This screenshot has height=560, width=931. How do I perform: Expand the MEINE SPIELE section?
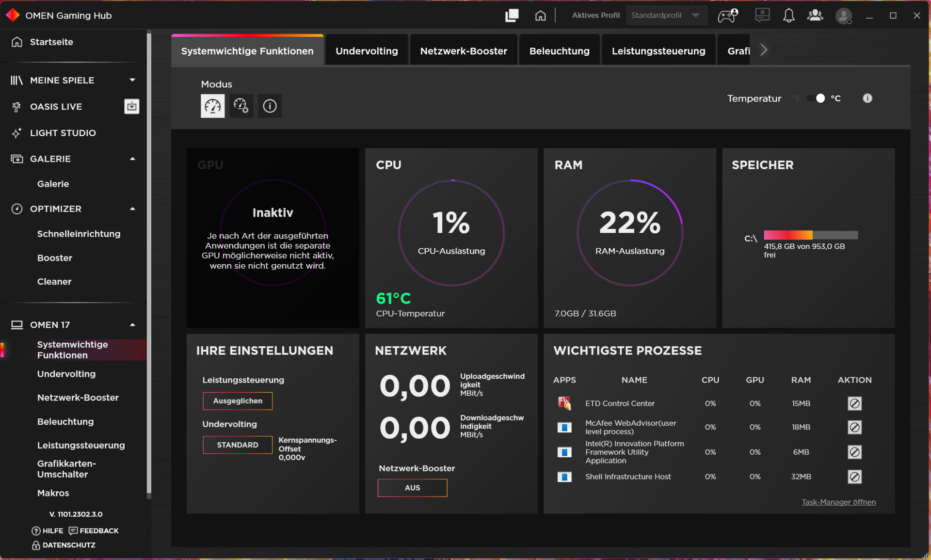pos(132,80)
